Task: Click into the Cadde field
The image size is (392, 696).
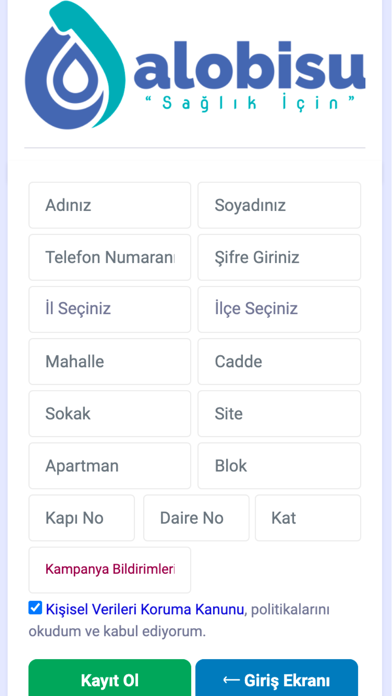Action: coord(279,361)
